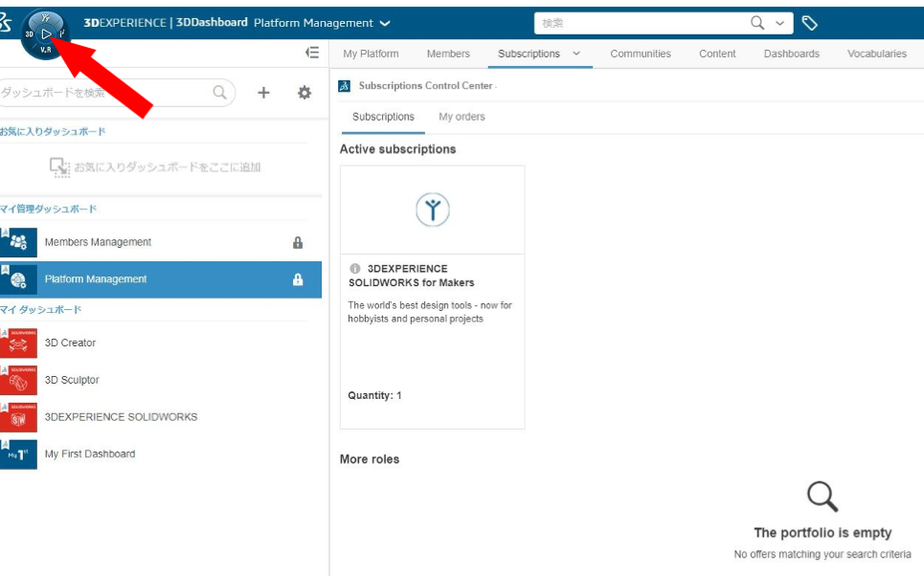924x576 pixels.
Task: Collapse the dashboard list side panel
Action: (312, 53)
